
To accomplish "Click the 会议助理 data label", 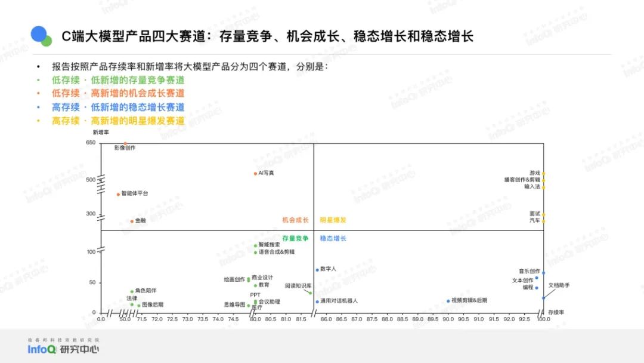I will pos(269,302).
